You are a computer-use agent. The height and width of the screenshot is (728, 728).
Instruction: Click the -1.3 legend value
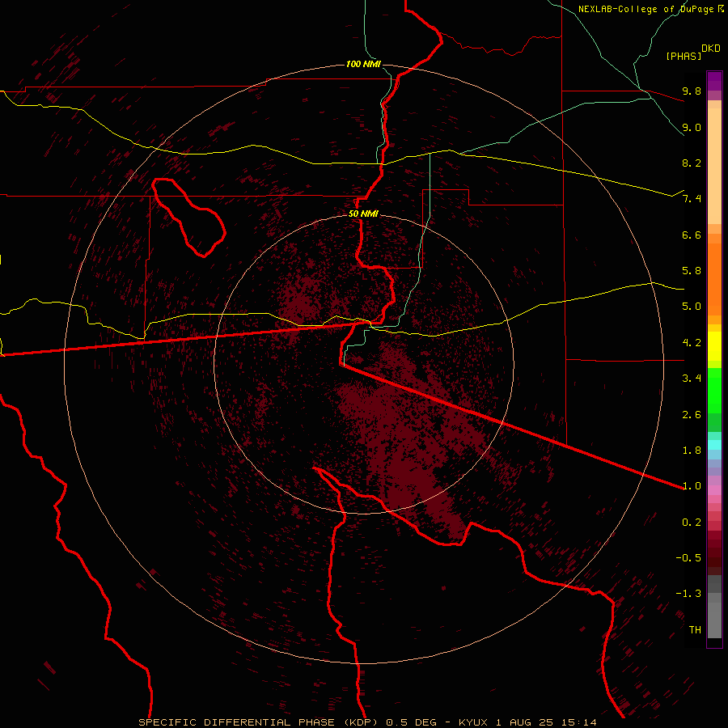pos(688,594)
